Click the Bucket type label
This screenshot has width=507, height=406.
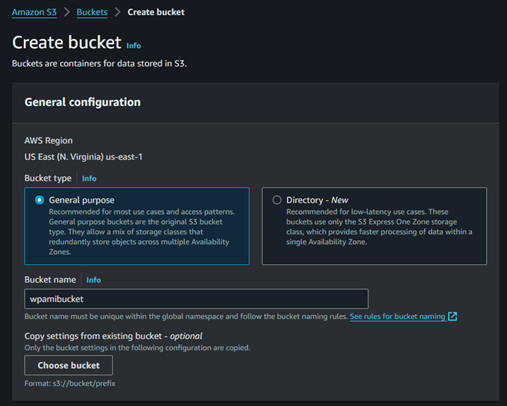point(48,178)
